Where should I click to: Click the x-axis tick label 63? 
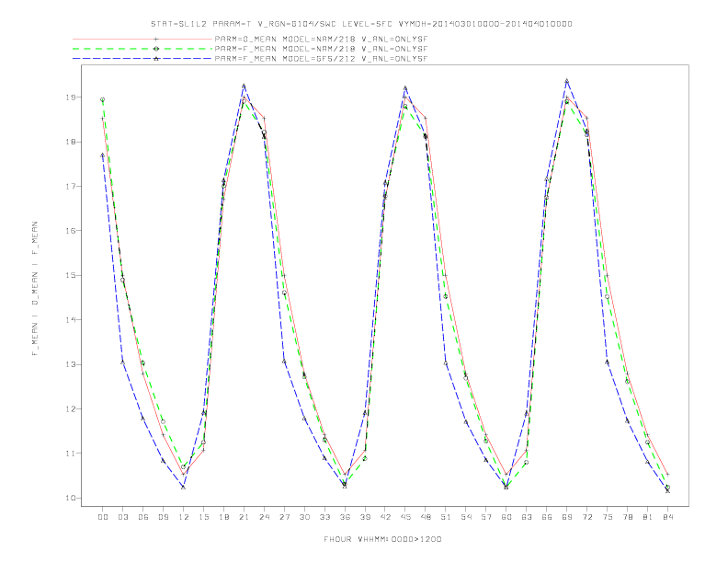tap(527, 517)
